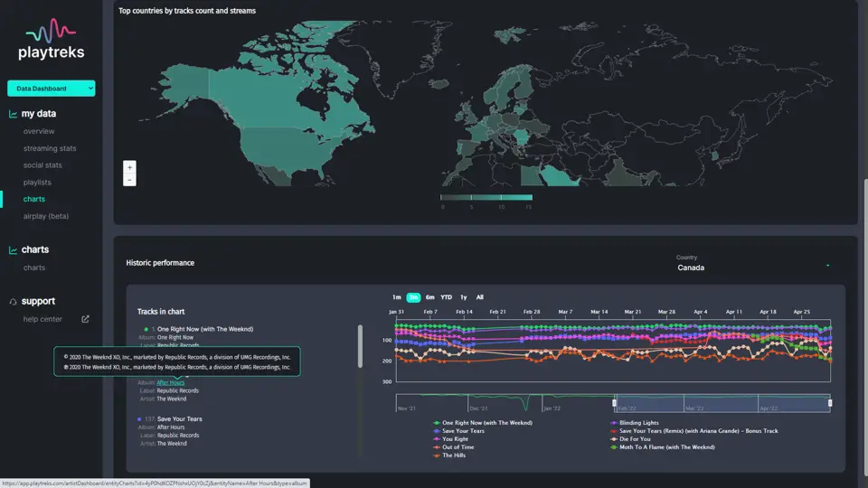Screen dimensions: 868x488
Task: Click the charts section chart icon
Action: point(13,250)
